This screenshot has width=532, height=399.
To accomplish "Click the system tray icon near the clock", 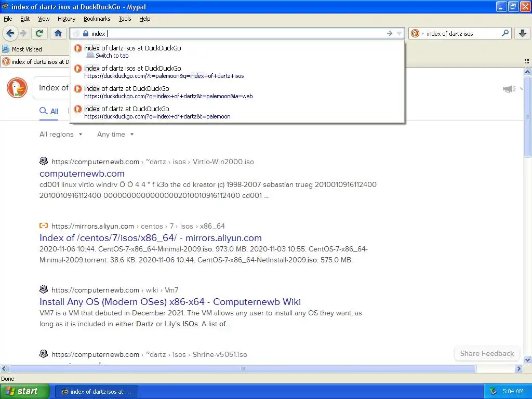I will click(x=494, y=392).
